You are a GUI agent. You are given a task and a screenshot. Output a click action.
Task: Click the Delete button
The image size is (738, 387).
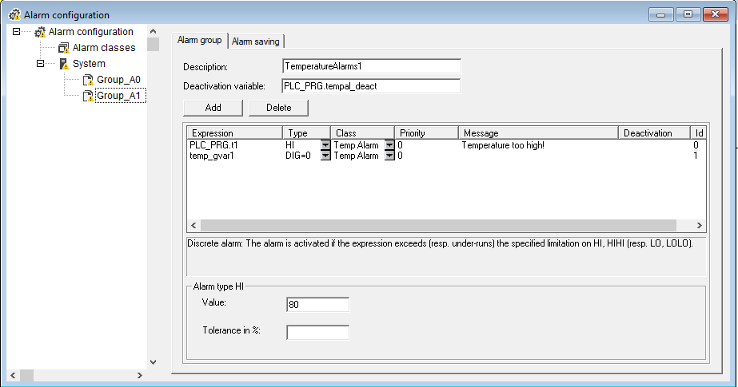point(279,108)
